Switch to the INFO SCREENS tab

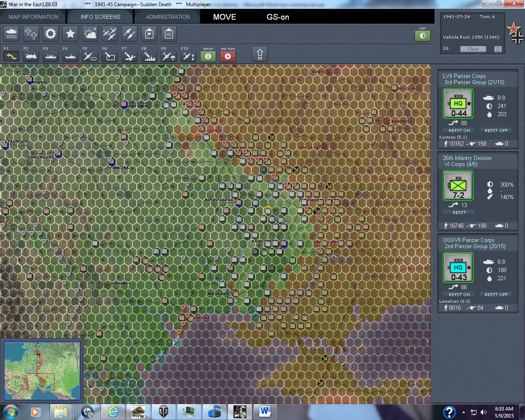[100, 17]
